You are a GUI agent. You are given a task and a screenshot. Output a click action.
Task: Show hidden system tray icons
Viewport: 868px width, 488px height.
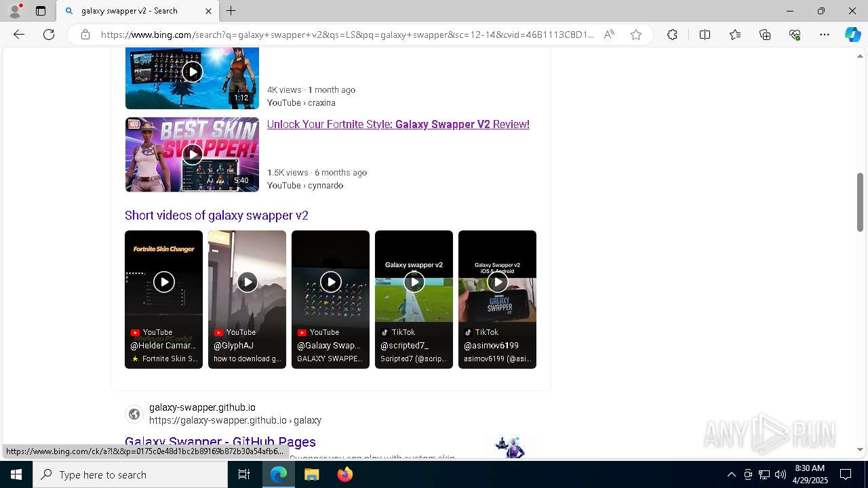731,474
